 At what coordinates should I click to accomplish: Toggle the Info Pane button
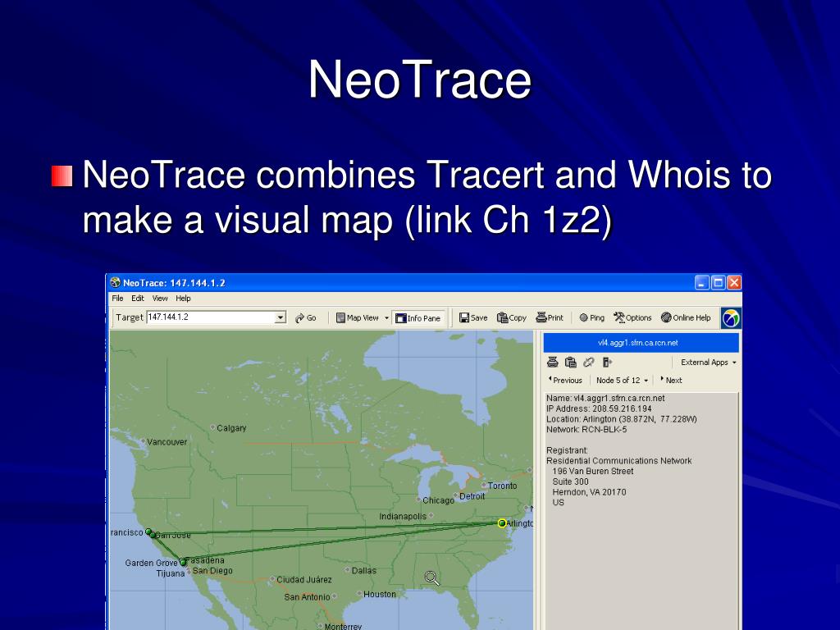click(x=418, y=318)
